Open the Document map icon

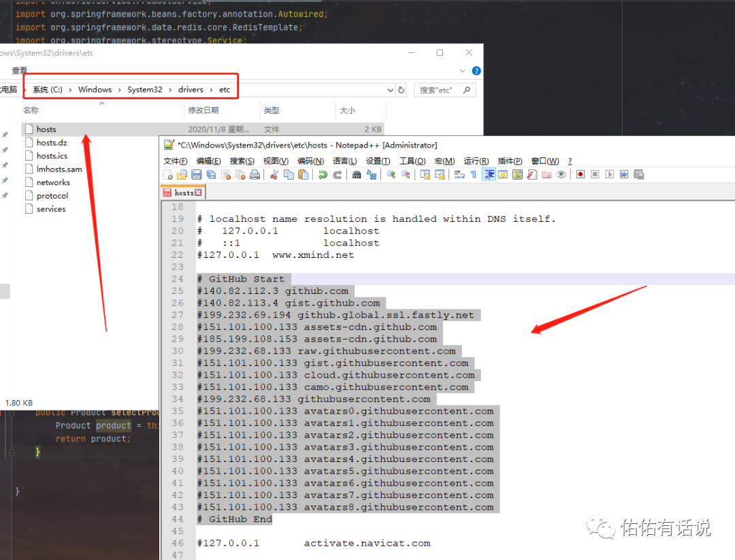coord(517,175)
